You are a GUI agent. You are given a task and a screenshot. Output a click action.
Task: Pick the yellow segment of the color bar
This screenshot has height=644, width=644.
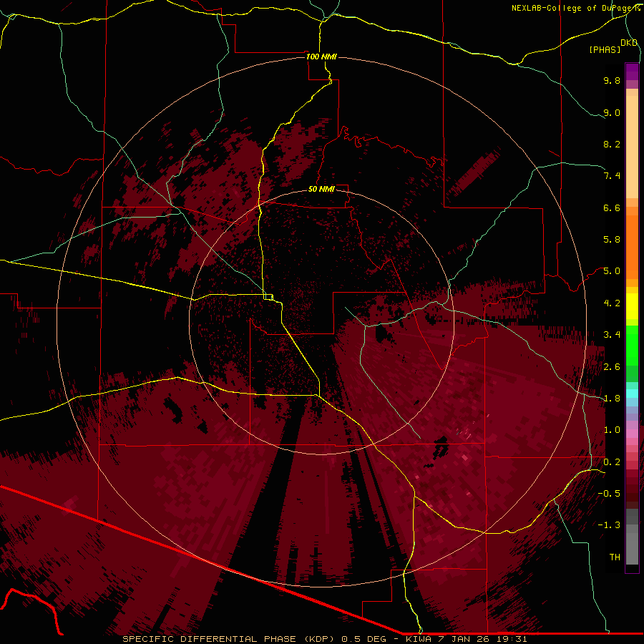point(632,306)
